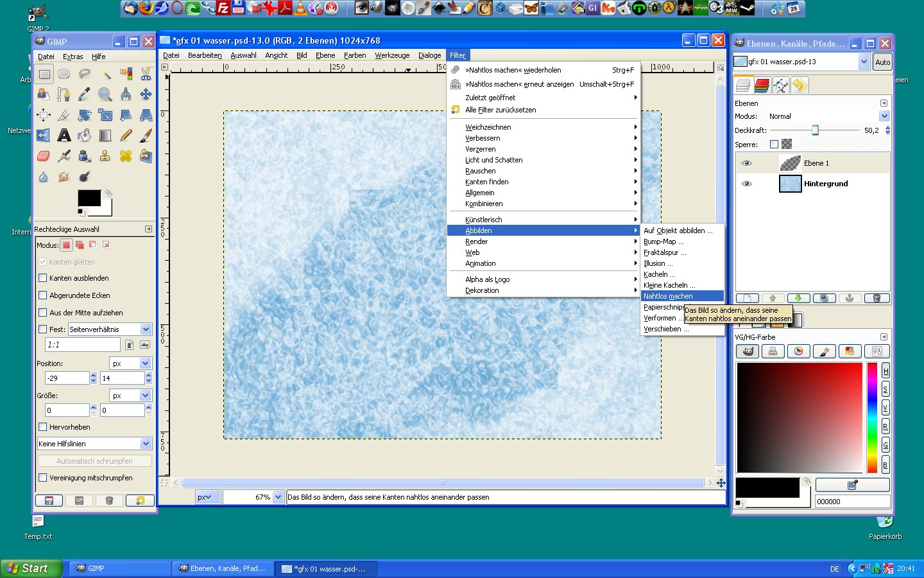Open the Farben menu
The height and width of the screenshot is (578, 924).
coord(355,55)
